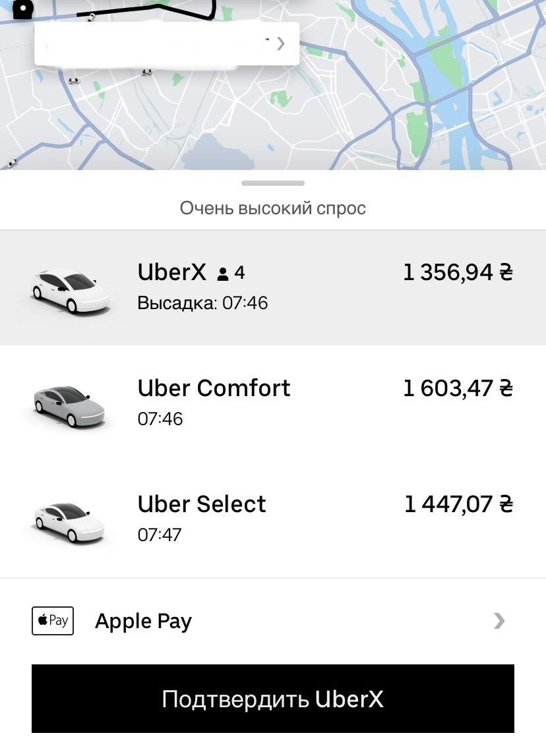Open the address card chevron on the map
546x756 pixels.
[x=281, y=44]
